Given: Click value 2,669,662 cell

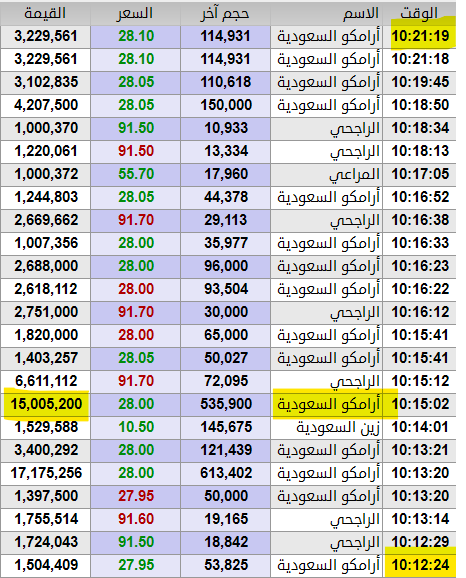Looking at the screenshot, I should [x=45, y=220].
